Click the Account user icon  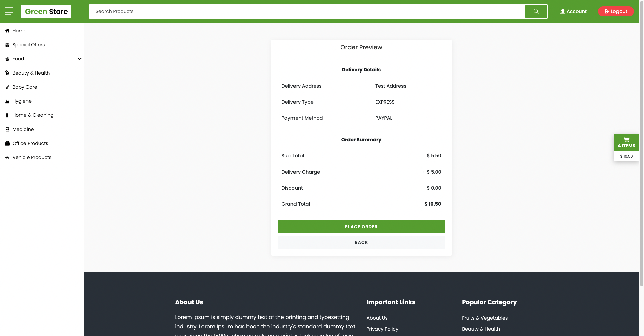[x=562, y=11]
